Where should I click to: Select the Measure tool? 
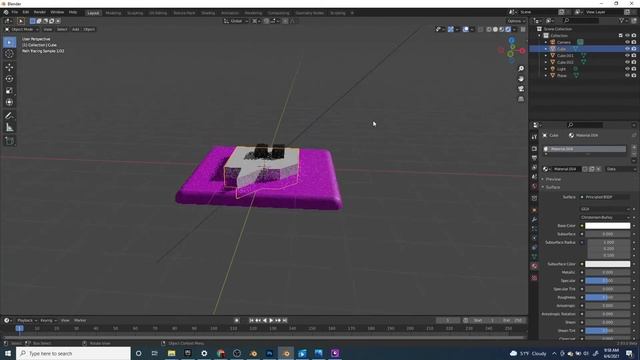(x=9, y=128)
